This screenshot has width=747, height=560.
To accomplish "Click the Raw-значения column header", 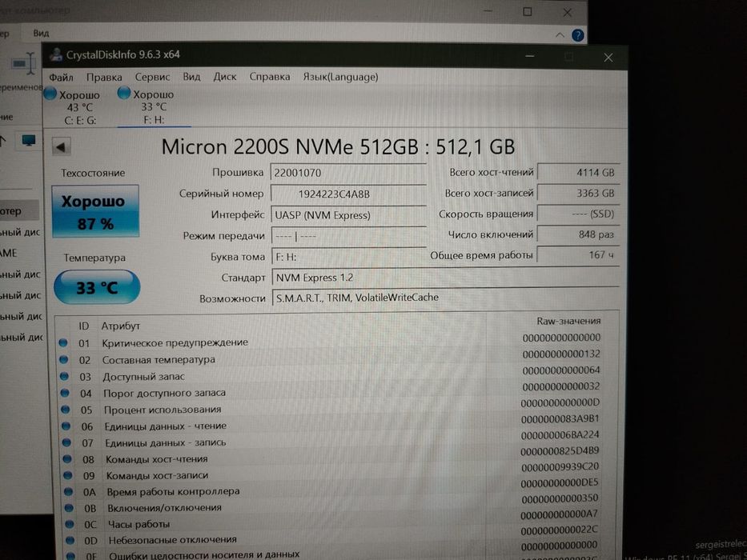I will (568, 321).
